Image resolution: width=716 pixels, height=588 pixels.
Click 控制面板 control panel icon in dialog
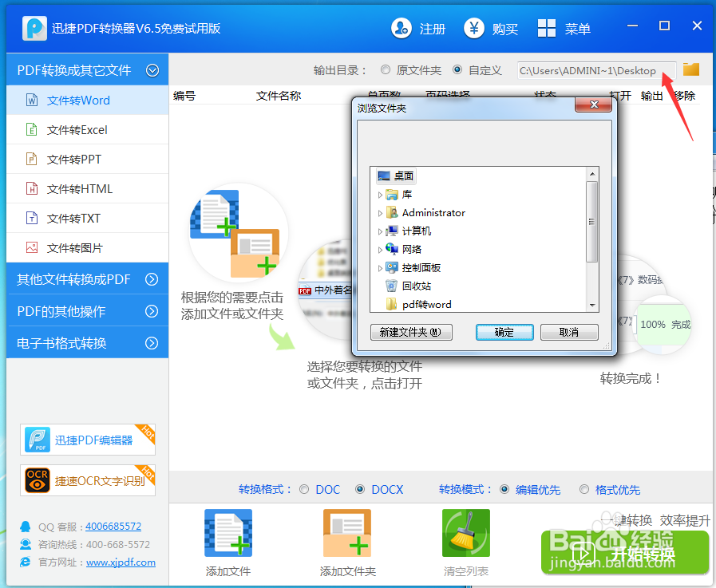pos(392,267)
